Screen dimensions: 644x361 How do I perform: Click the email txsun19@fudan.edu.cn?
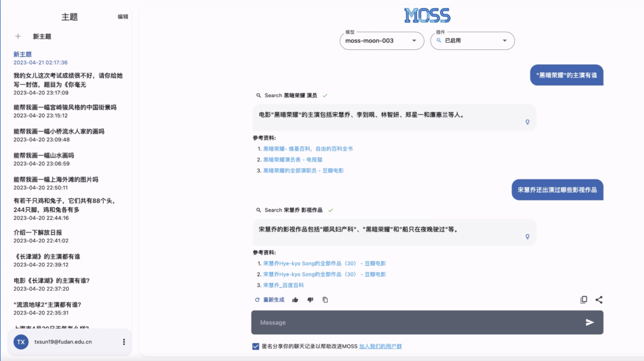point(63,342)
